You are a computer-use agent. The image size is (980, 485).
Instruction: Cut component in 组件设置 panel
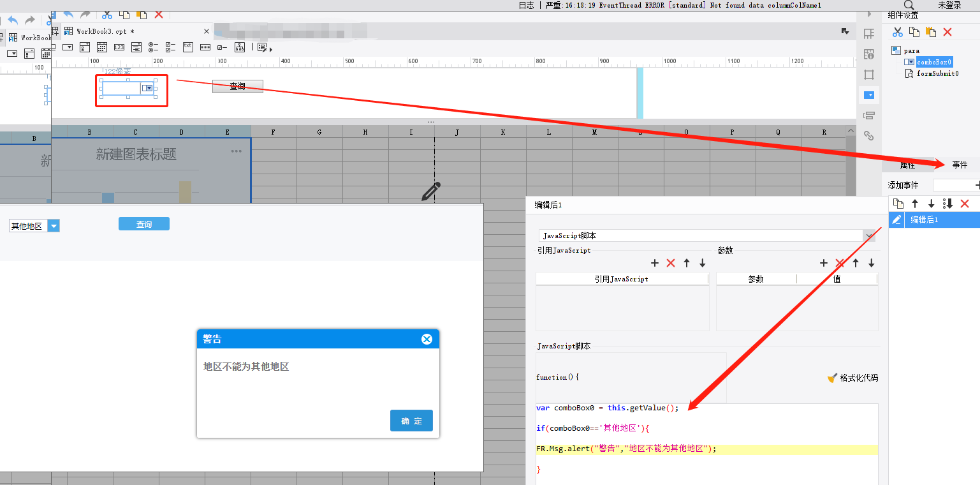898,32
